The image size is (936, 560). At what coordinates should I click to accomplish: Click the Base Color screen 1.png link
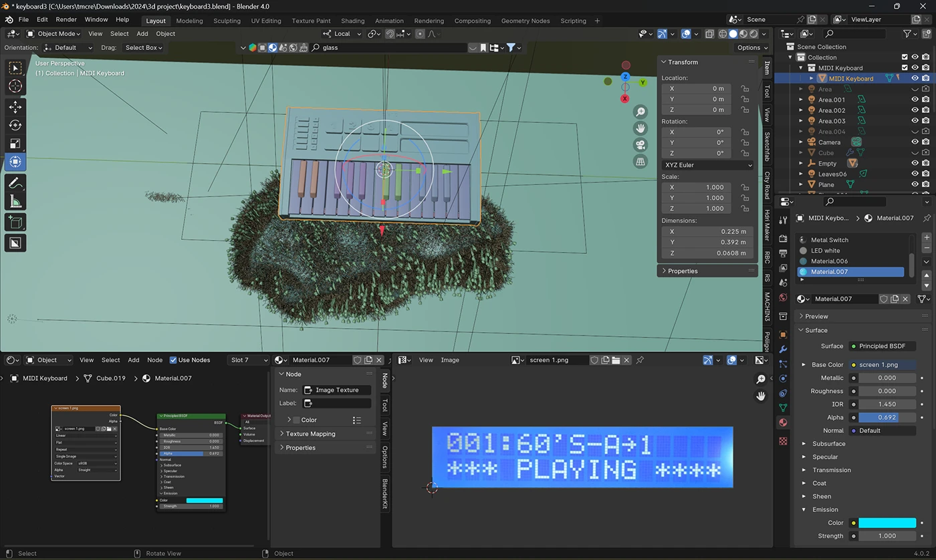coord(883,365)
